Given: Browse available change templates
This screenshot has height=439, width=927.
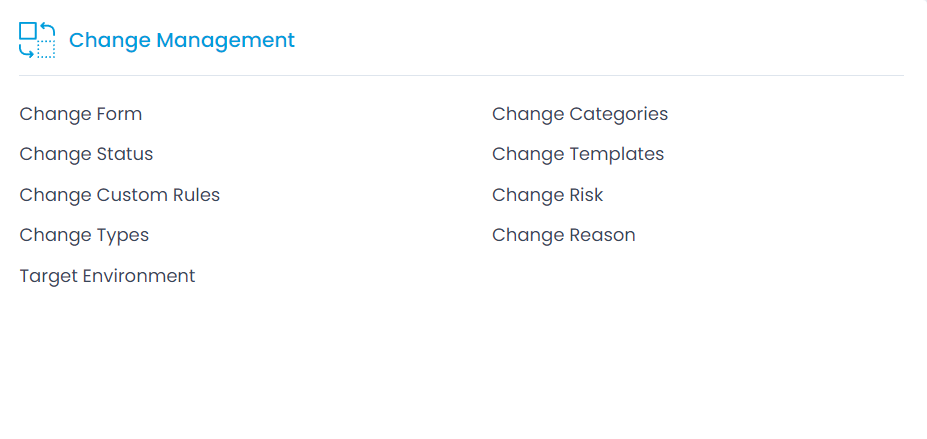Looking at the screenshot, I should (578, 154).
